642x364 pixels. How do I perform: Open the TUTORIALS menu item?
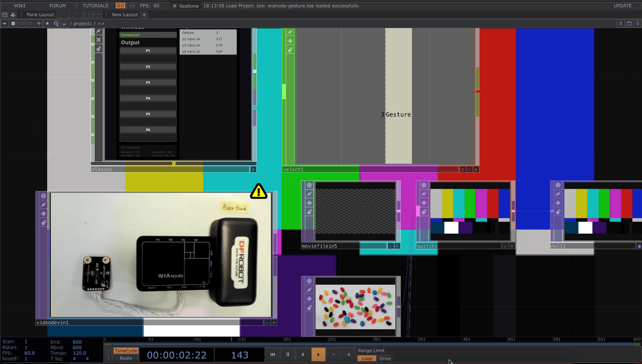95,6
